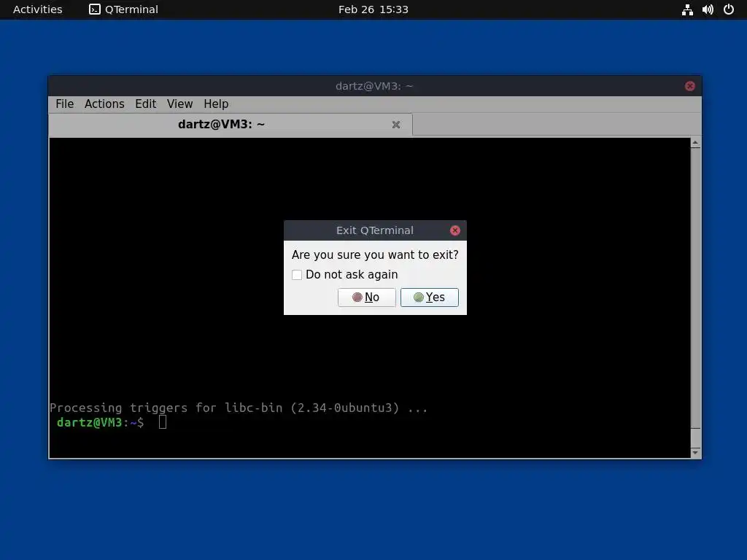Screen dimensions: 747x560
Task: Close the Exit QTerminal dialog
Action: [455, 230]
